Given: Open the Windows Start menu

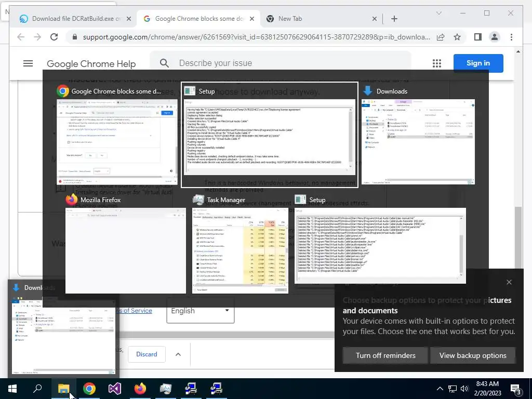Looking at the screenshot, I should [12, 389].
